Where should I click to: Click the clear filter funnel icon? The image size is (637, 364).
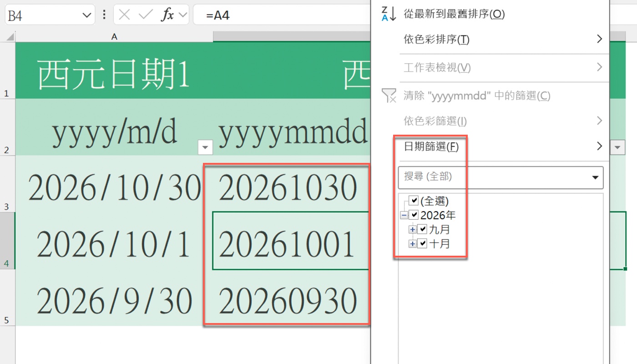tap(389, 96)
